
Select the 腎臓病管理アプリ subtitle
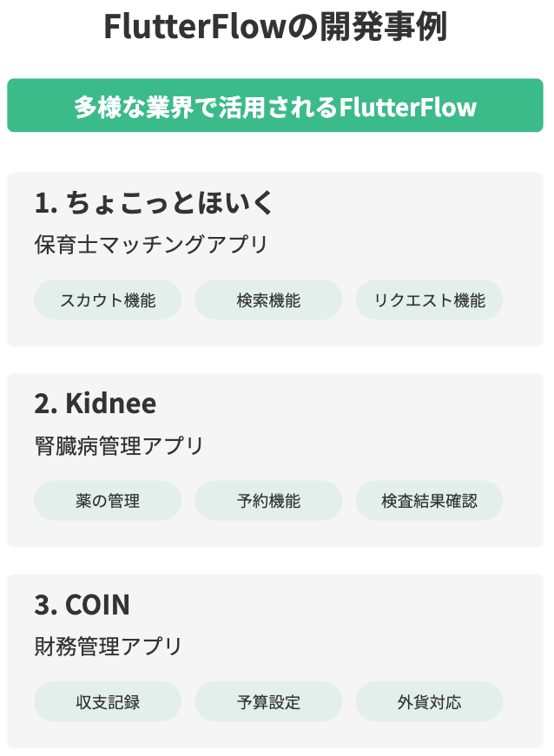119,445
